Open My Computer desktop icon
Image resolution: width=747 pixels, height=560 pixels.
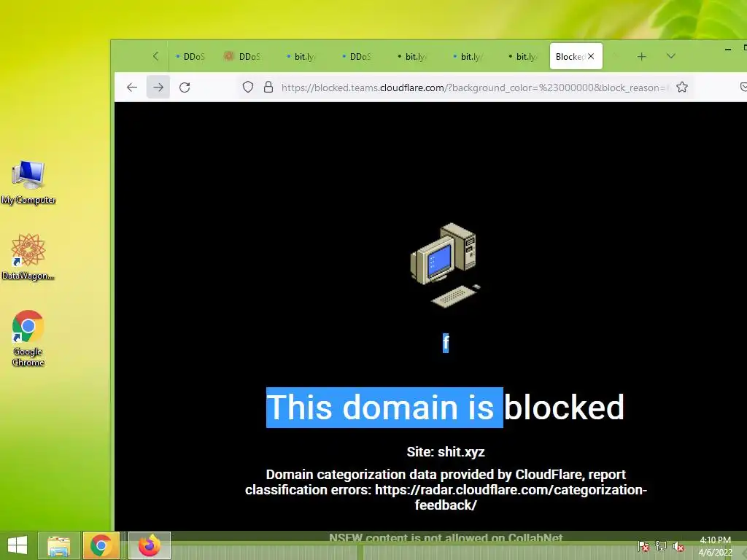pos(28,182)
